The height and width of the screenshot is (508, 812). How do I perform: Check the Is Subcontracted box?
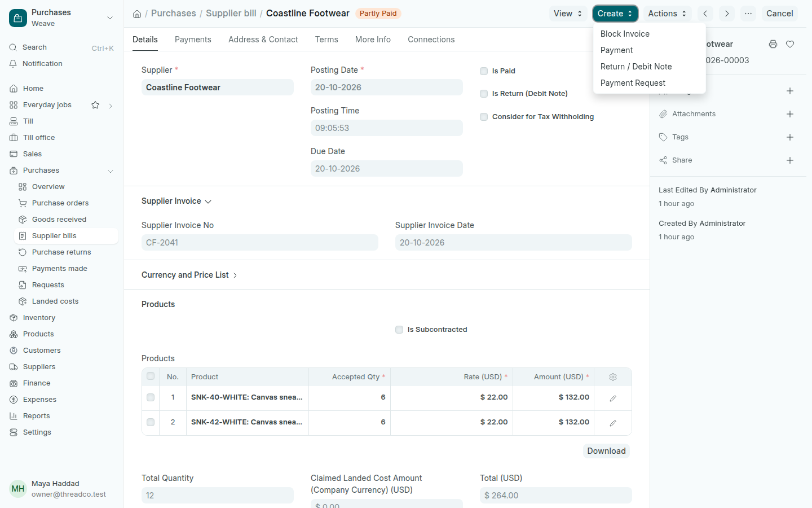(399, 330)
